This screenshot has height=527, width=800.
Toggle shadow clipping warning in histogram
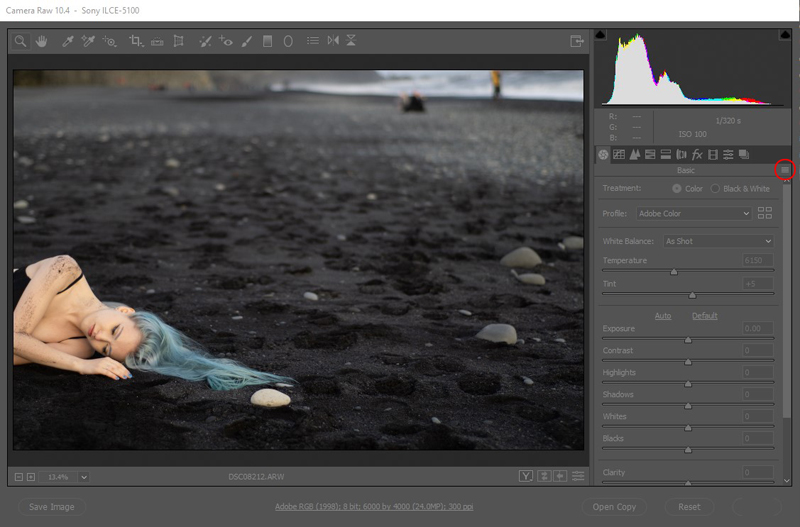coord(601,34)
